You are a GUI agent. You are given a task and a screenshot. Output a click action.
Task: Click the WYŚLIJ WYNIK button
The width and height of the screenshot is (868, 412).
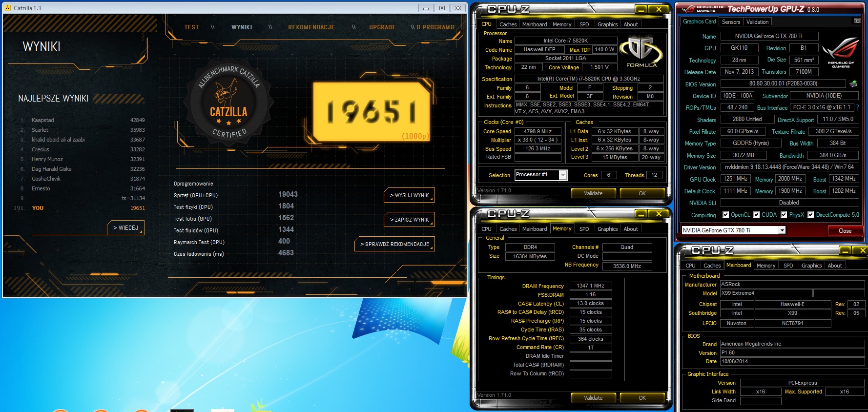[409, 195]
